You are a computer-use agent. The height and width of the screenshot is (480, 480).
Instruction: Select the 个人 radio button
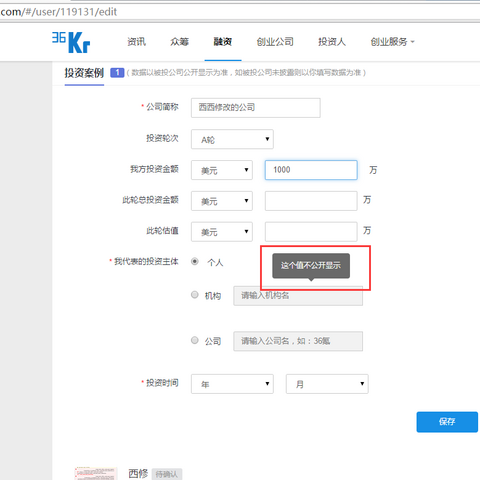click(195, 261)
